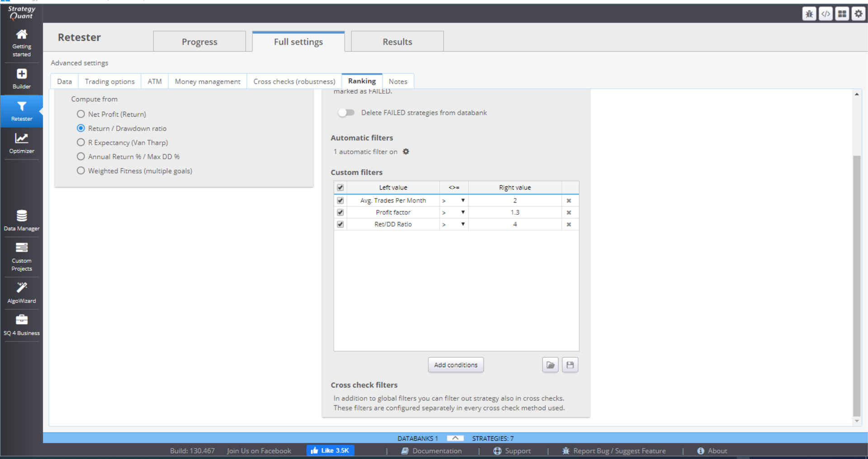Open the Money management tab

tap(208, 81)
